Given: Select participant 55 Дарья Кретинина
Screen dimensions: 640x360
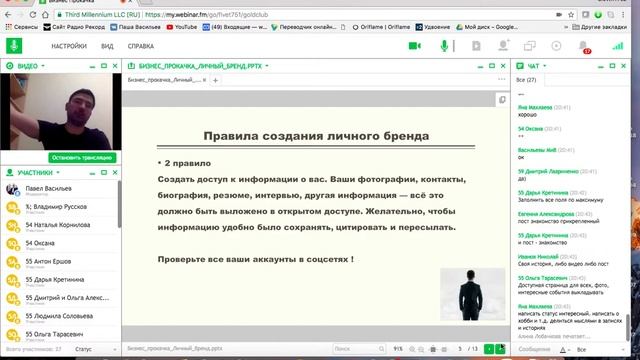Looking at the screenshot, I should click(60, 281).
